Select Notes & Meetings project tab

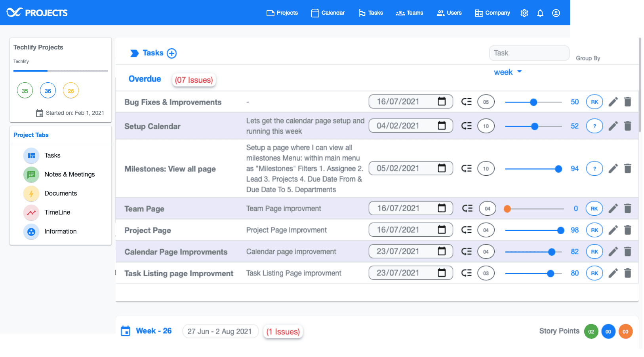click(x=59, y=175)
